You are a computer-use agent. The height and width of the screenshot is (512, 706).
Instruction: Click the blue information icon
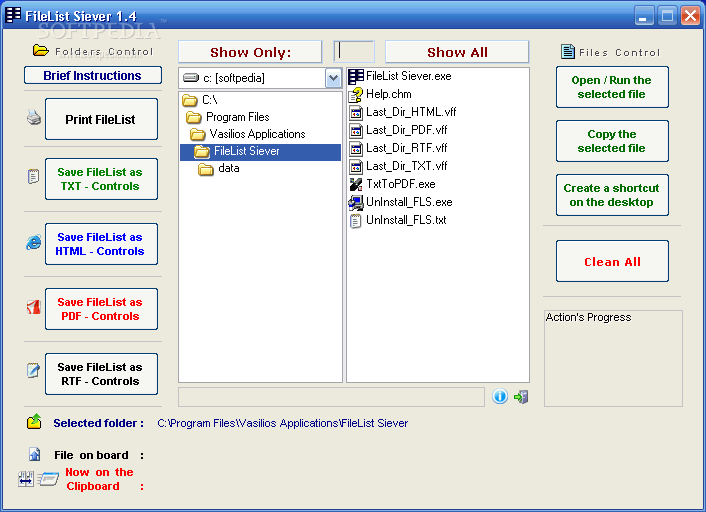click(500, 396)
